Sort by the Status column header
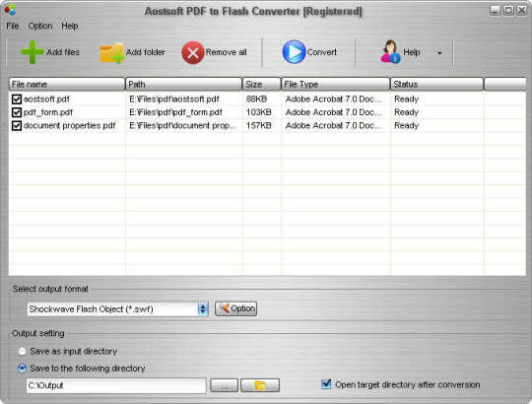The image size is (532, 404). point(436,84)
